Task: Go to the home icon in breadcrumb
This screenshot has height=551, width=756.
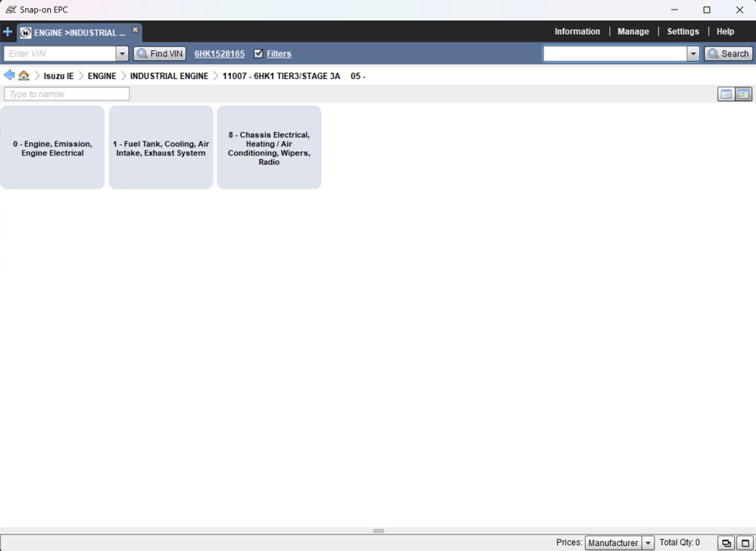Action: [x=24, y=75]
